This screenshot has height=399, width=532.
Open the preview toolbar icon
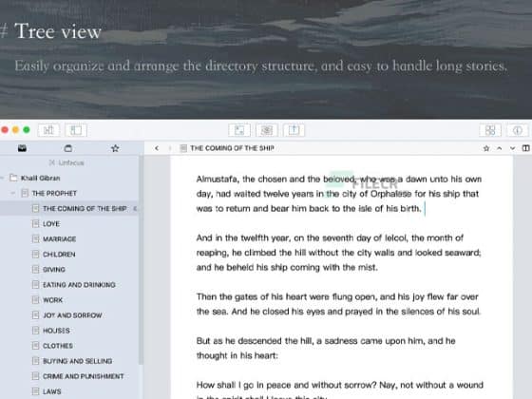[x=267, y=130]
